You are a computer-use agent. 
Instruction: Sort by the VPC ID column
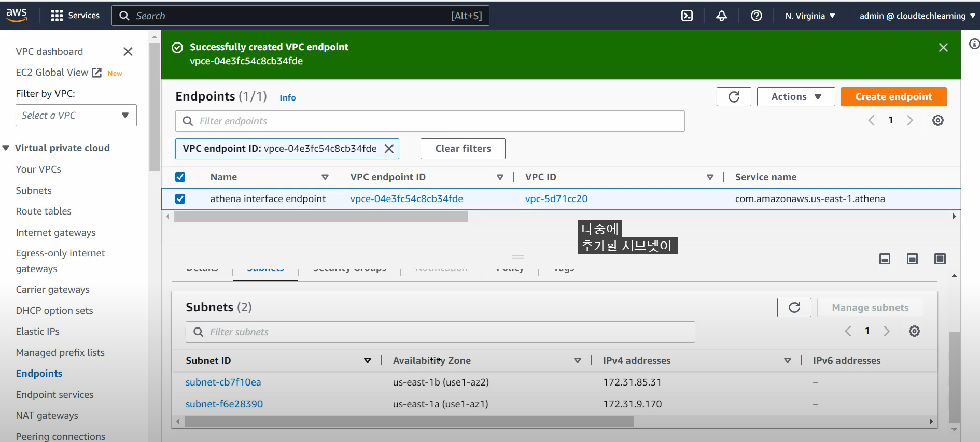click(710, 177)
